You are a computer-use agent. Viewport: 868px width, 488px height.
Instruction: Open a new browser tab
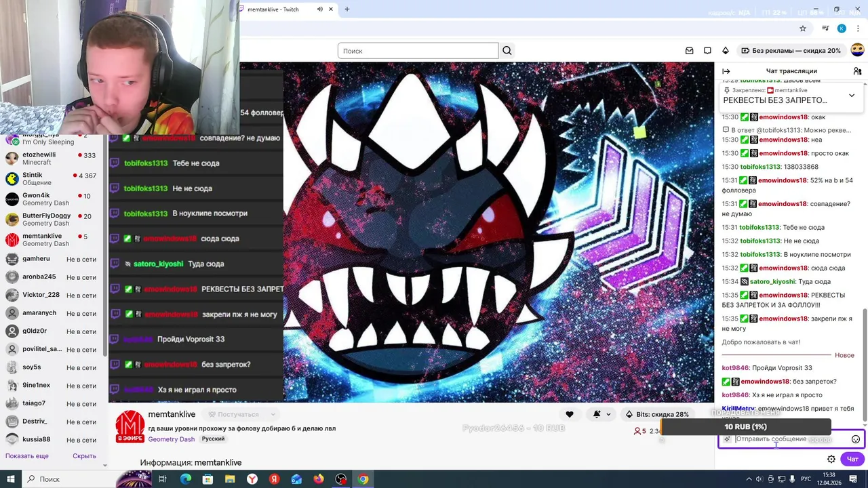point(347,9)
